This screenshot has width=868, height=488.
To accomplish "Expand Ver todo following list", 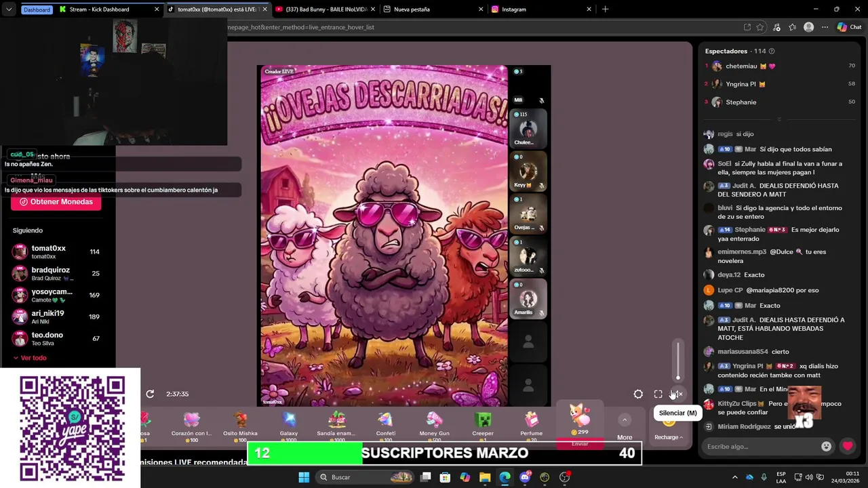I will click(29, 358).
